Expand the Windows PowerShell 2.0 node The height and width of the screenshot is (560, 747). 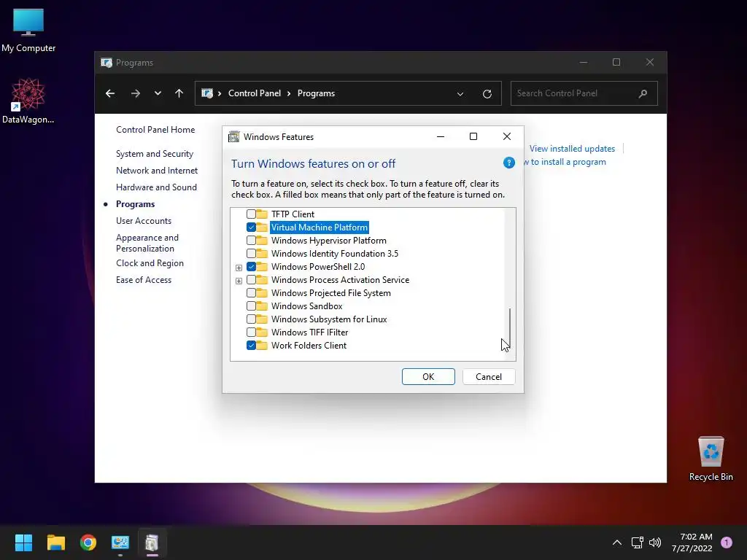[x=239, y=268]
